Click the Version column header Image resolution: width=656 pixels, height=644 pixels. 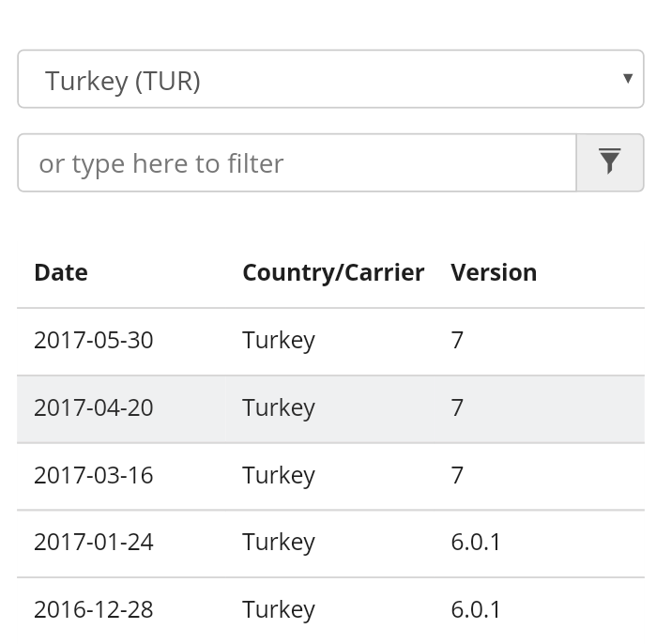click(x=494, y=272)
